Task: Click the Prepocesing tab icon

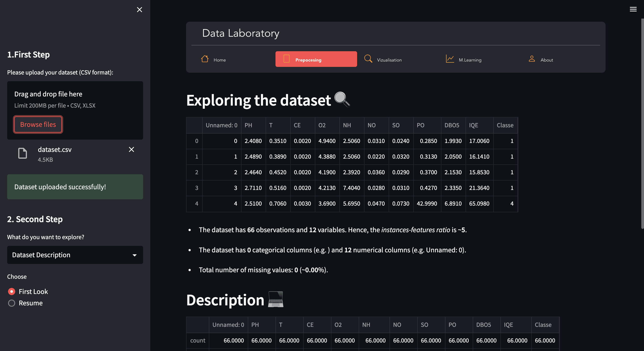Action: click(x=286, y=59)
